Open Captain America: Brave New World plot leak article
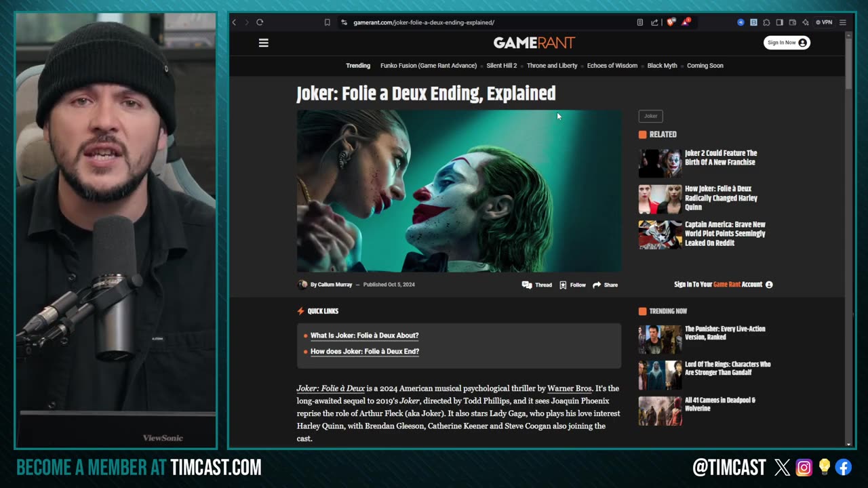 [x=725, y=234]
